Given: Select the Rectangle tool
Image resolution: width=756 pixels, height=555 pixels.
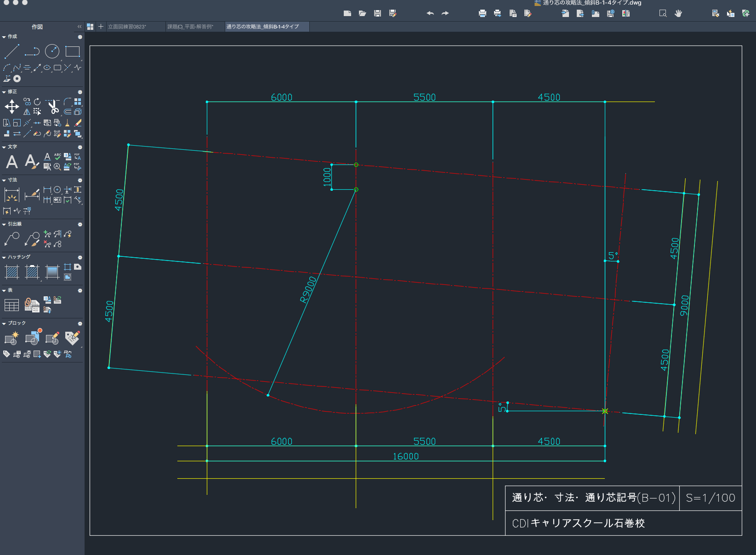Looking at the screenshot, I should click(x=73, y=51).
